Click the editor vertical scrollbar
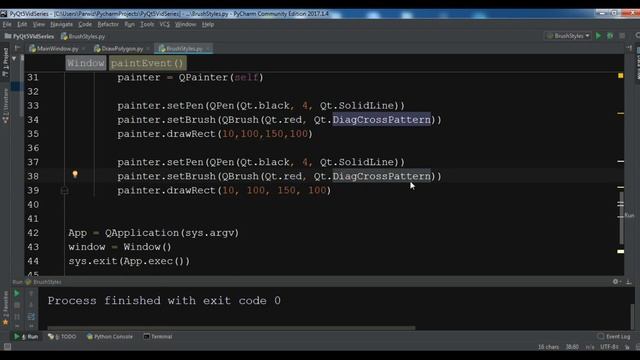This screenshot has height=360, width=640. (x=621, y=218)
